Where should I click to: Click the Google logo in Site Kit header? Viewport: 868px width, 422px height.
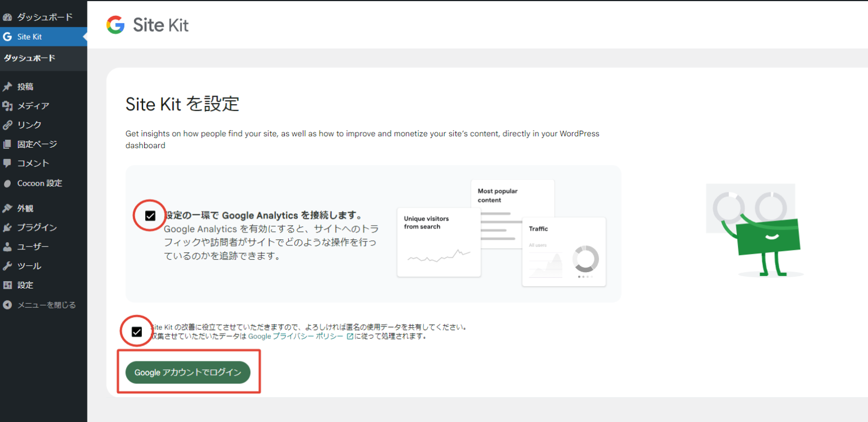(x=115, y=25)
